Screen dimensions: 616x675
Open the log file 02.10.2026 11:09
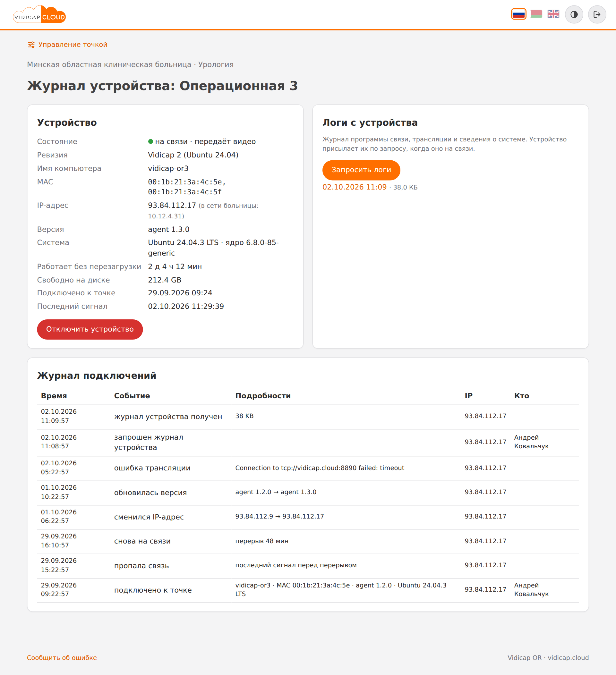(355, 187)
